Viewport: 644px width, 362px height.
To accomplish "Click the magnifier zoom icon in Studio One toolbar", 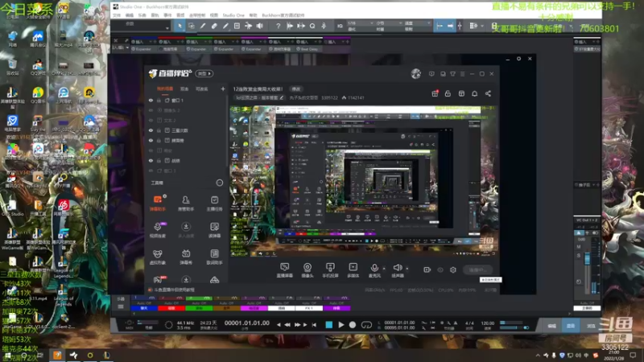I will click(x=312, y=26).
